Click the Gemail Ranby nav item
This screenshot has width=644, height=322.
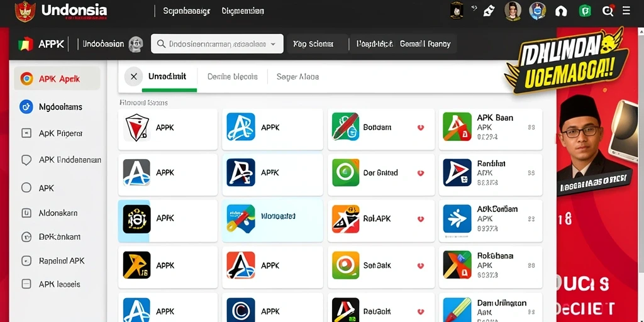[425, 44]
